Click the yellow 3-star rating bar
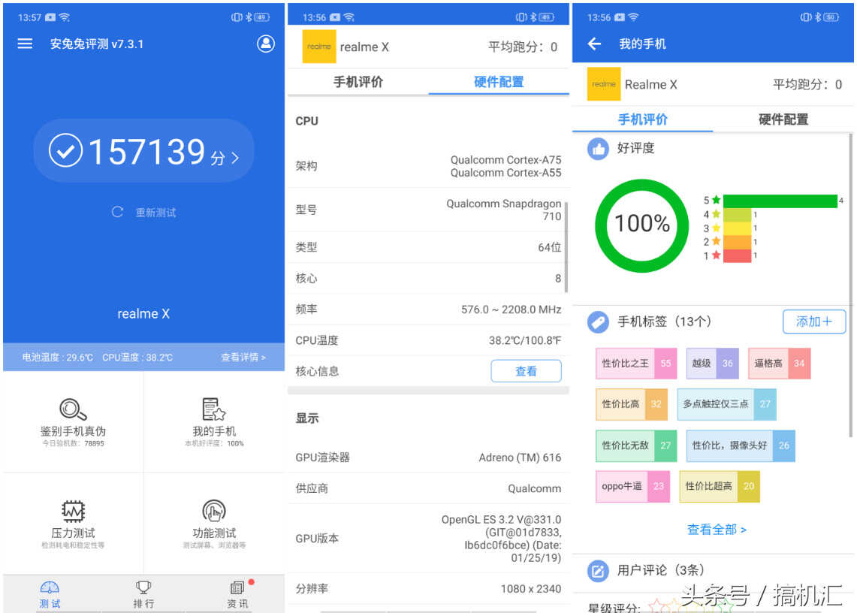Screen dimensions: 857x616 pos(737,228)
